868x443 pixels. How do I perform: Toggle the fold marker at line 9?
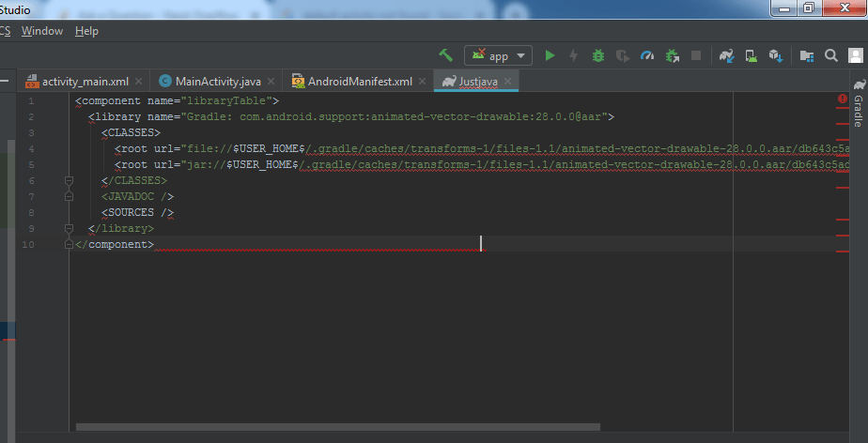(70, 228)
